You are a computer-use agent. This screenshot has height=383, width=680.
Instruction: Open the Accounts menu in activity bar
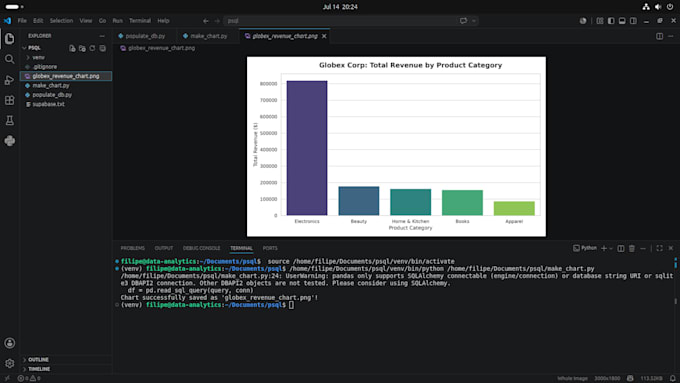(x=10, y=343)
